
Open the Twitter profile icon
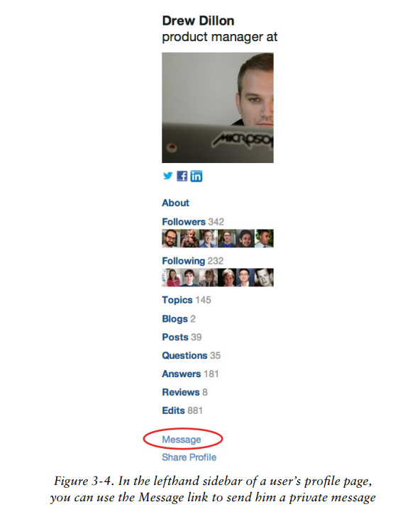[x=168, y=176]
